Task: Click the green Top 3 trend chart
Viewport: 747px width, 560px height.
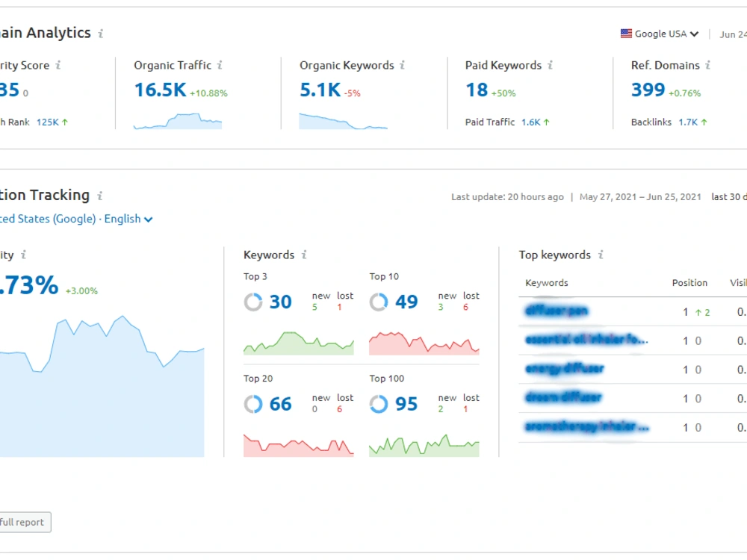Action: pos(299,343)
